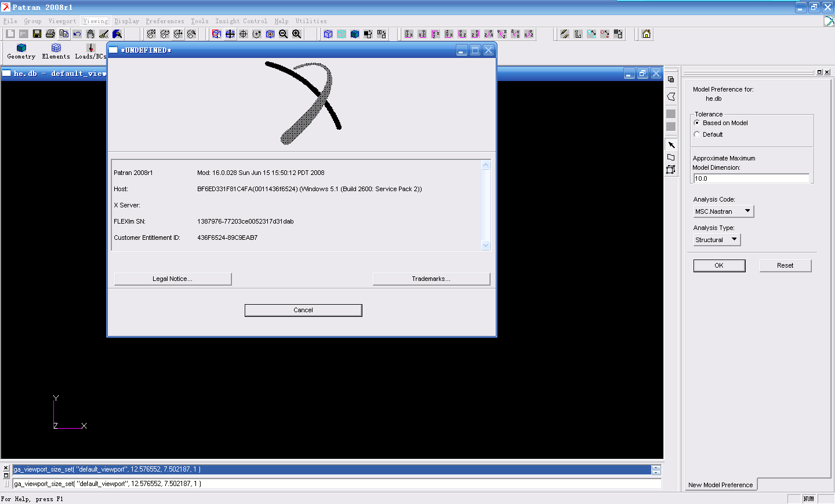Select the Default tolerance radio button

pyautogui.click(x=697, y=134)
